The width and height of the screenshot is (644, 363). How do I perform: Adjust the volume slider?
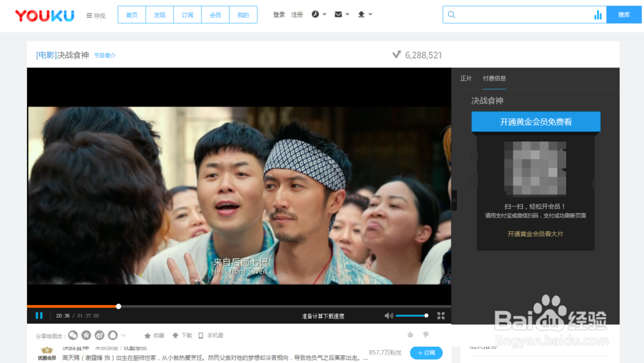(x=412, y=315)
